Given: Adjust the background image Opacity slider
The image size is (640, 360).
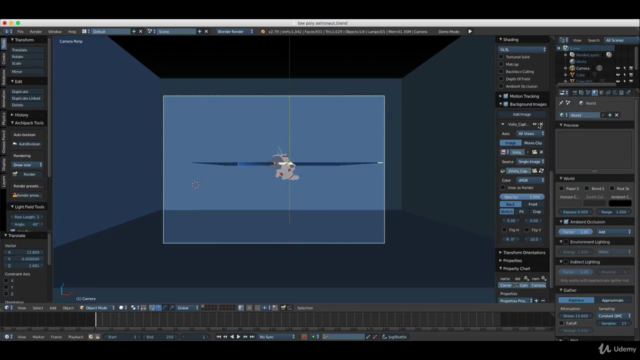Looking at the screenshot, I should pyautogui.click(x=522, y=197).
